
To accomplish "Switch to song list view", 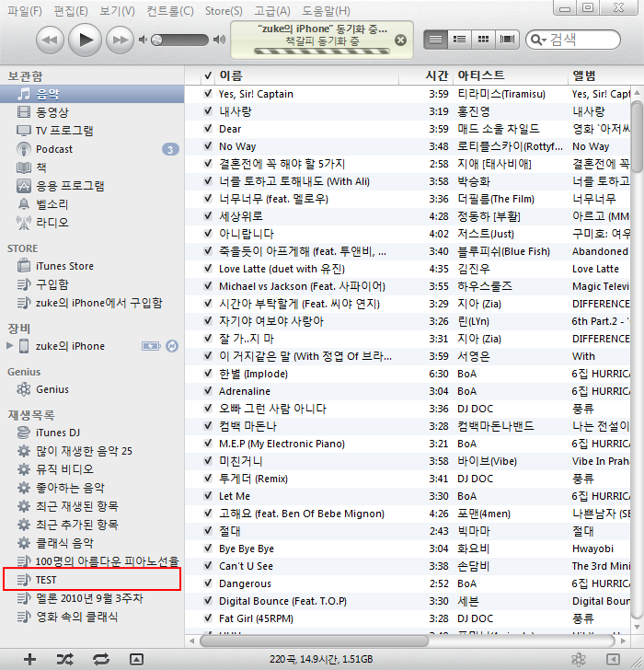I will 435,40.
